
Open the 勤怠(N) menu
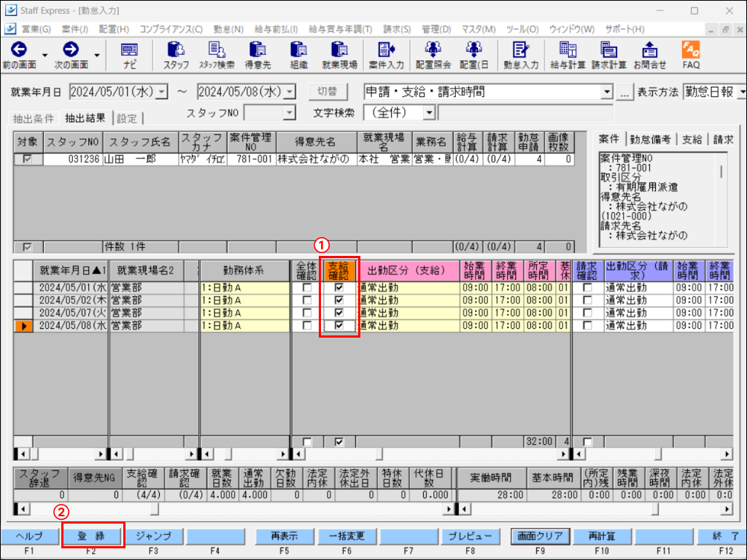tap(228, 29)
